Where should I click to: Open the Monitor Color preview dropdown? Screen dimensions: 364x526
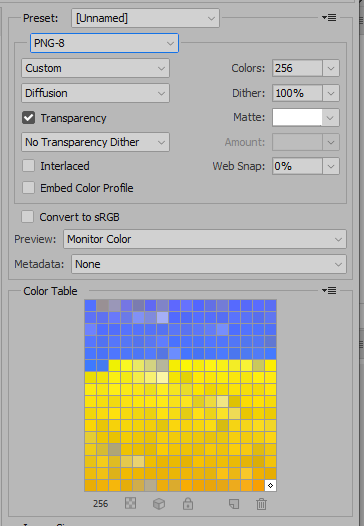pos(205,239)
